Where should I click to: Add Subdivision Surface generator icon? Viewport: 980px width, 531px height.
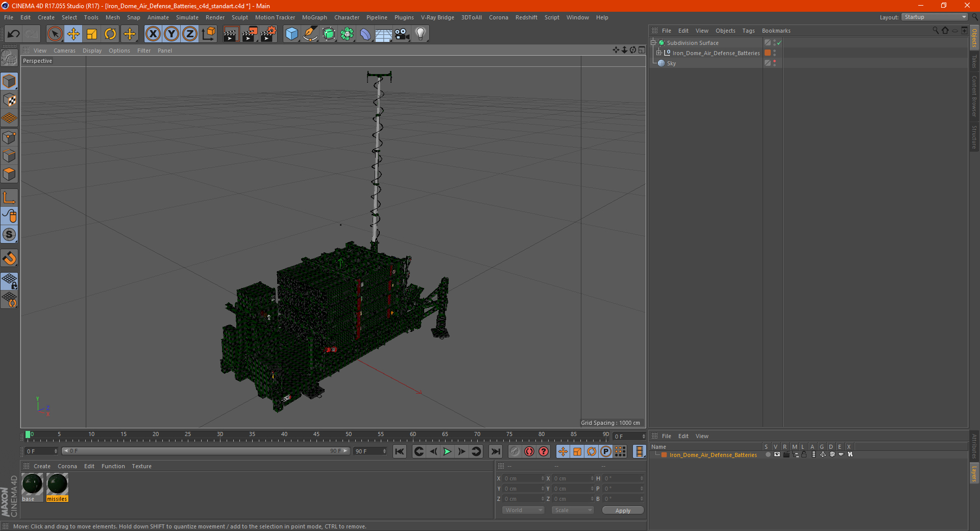(x=329, y=34)
